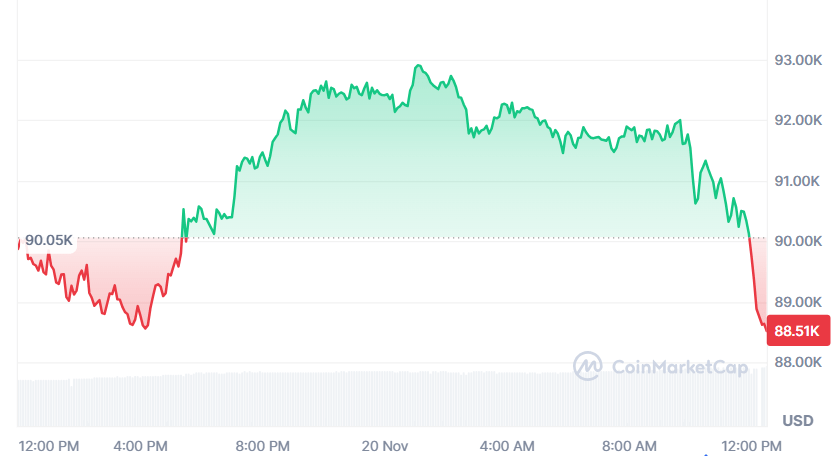Click the 90.05K opening price label
Screen dimensions: 839x456
click(x=49, y=240)
